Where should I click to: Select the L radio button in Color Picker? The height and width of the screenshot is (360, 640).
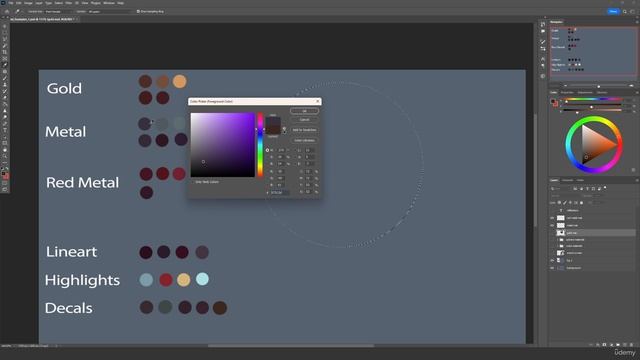pos(296,150)
